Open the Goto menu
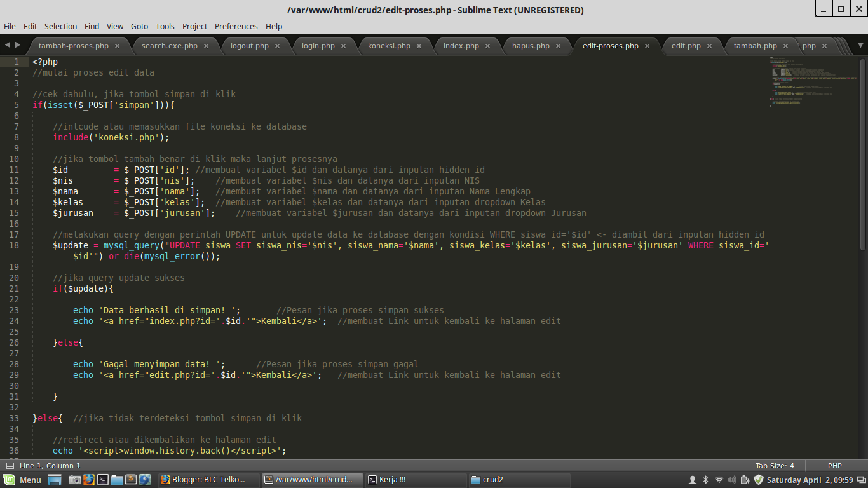The height and width of the screenshot is (488, 868). tap(139, 26)
